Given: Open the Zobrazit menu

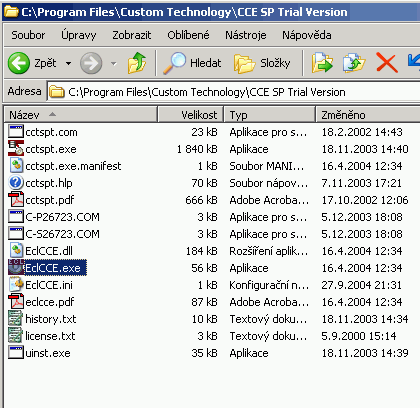Looking at the screenshot, I should [x=131, y=35].
